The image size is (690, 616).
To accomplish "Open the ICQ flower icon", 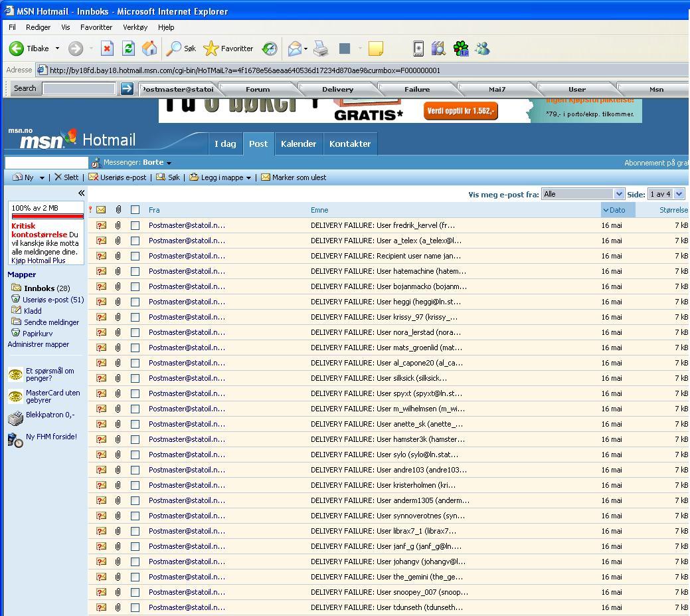I will [x=461, y=49].
